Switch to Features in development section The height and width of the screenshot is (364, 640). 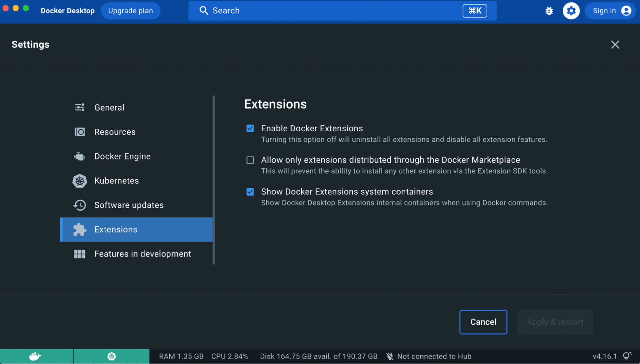(142, 254)
